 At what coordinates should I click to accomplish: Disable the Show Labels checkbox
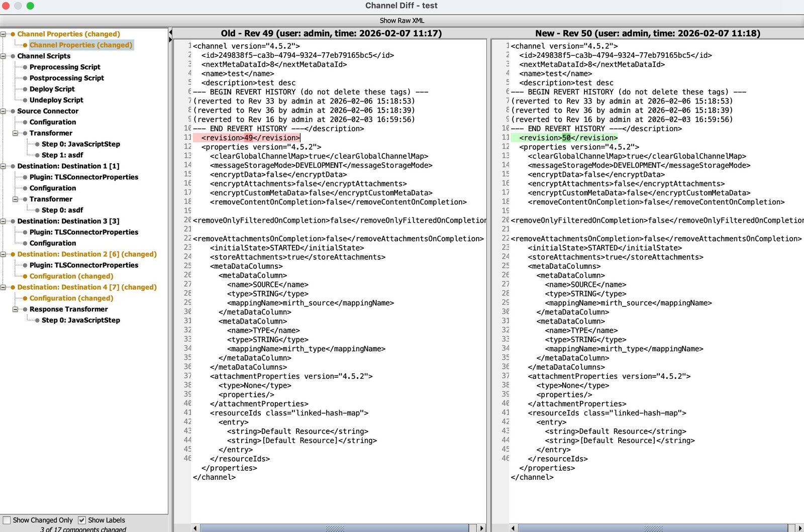click(x=83, y=520)
